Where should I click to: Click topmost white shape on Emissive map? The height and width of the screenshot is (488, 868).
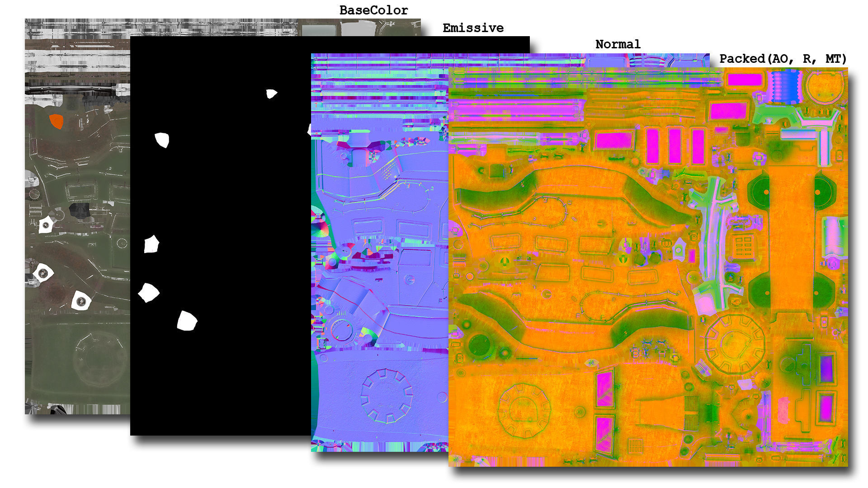[271, 94]
